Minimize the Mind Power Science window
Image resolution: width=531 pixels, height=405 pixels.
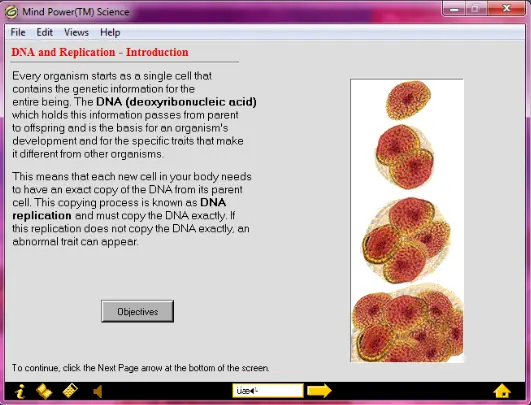(x=454, y=8)
